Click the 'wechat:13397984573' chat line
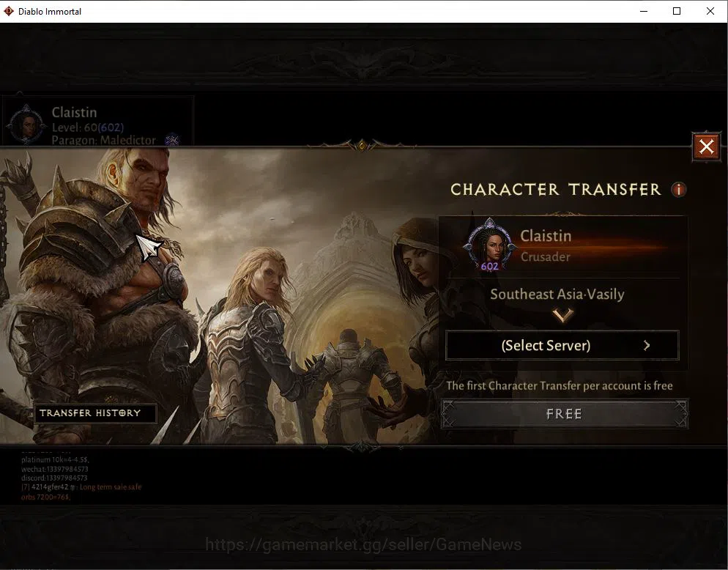728x570 pixels. [54, 469]
